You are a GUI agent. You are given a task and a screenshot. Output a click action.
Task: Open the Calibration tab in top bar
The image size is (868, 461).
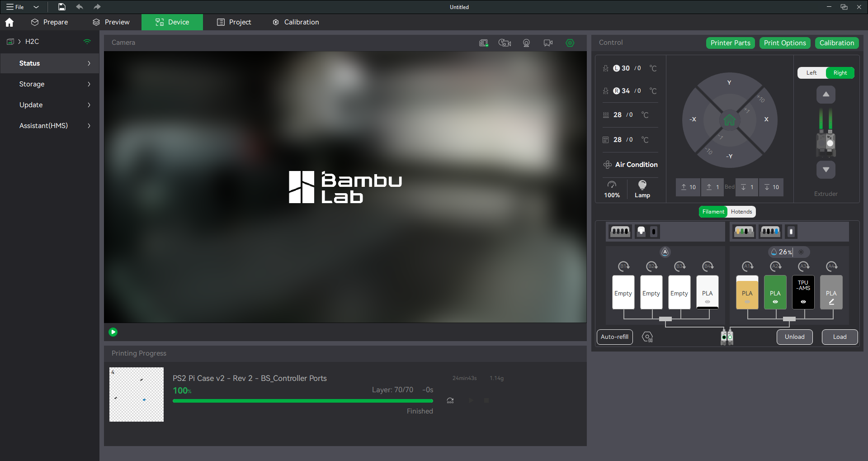coord(296,22)
